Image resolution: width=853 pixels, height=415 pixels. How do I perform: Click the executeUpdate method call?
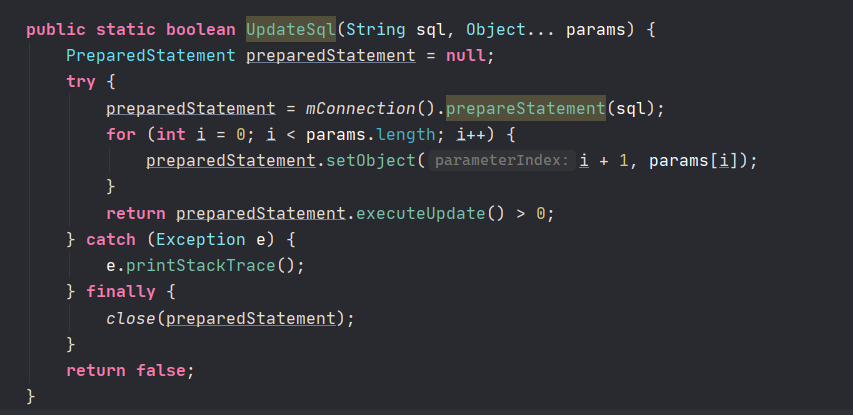(x=420, y=213)
